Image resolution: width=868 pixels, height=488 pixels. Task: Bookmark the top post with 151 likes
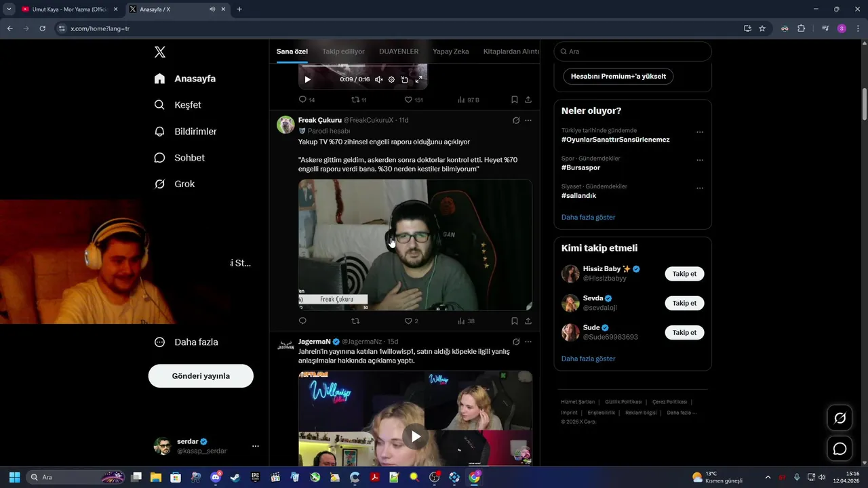[515, 100]
